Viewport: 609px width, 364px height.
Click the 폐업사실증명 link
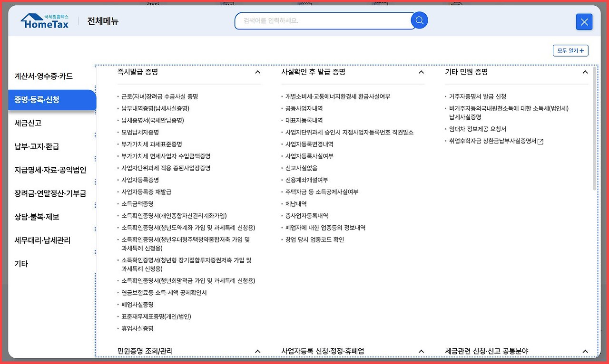pos(137,305)
